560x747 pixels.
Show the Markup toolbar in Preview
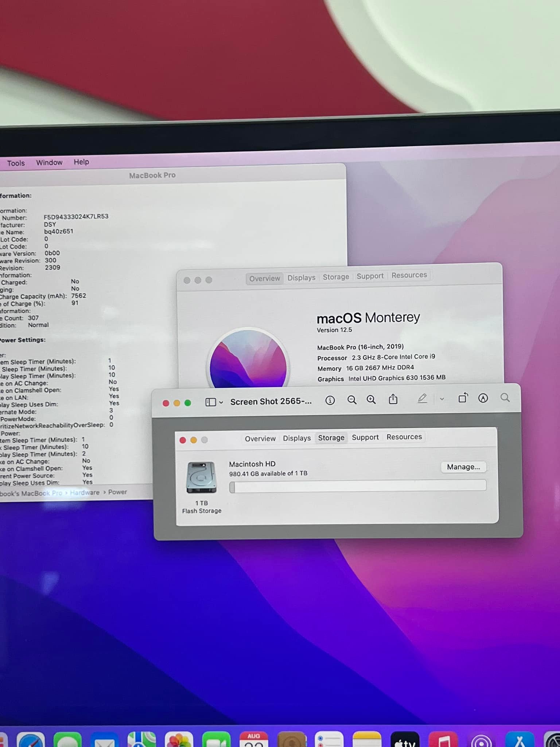[x=483, y=398]
